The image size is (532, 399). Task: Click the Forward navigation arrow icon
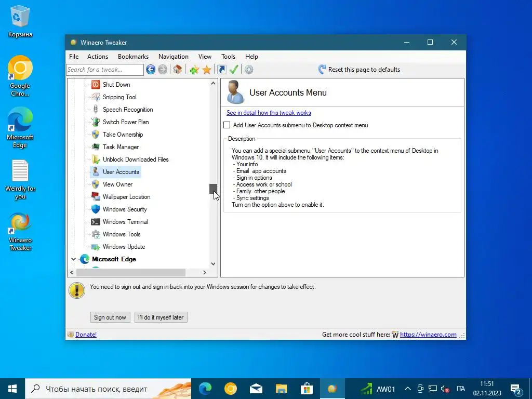(x=163, y=70)
